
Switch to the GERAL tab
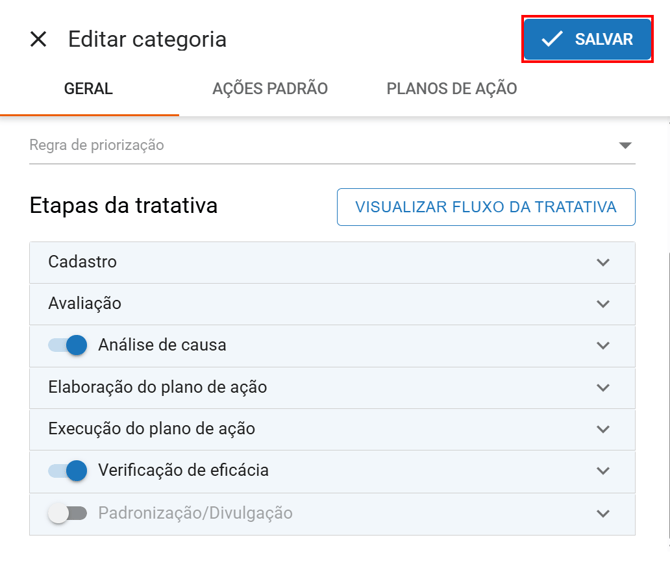tap(88, 89)
